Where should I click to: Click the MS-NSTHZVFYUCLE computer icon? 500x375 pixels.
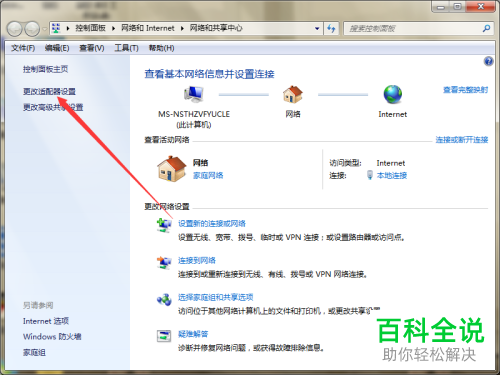tap(194, 94)
